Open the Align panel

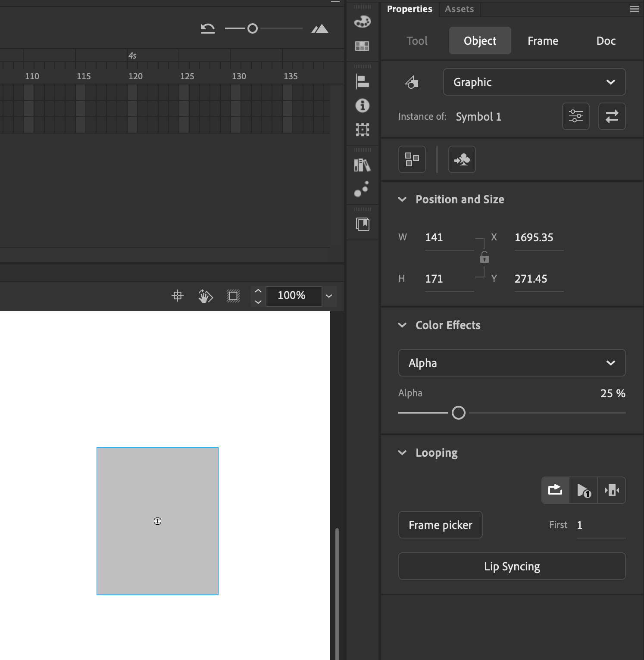pos(363,82)
